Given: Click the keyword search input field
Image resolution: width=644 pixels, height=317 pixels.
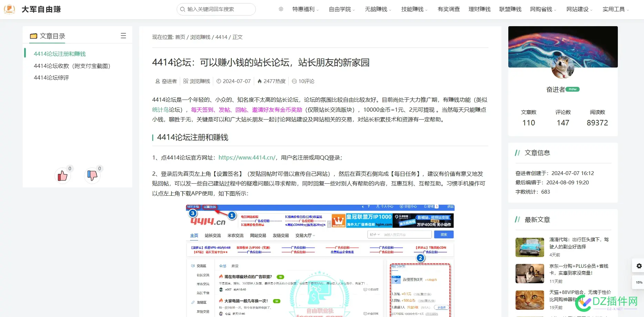Looking at the screenshot, I should pyautogui.click(x=217, y=9).
